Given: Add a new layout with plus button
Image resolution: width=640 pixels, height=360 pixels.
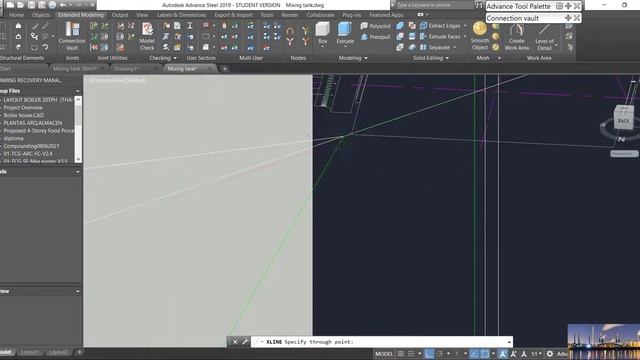Looking at the screenshot, I should coord(80,352).
